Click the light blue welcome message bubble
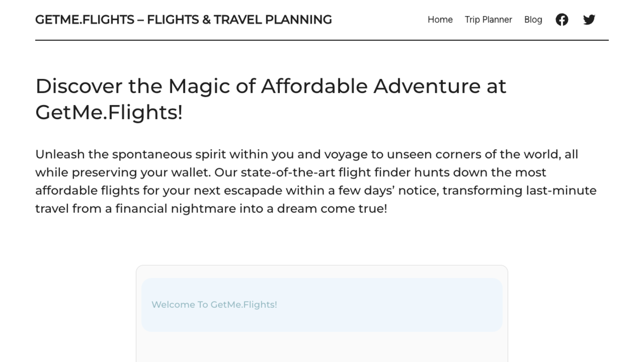The image size is (644, 362). (x=322, y=305)
